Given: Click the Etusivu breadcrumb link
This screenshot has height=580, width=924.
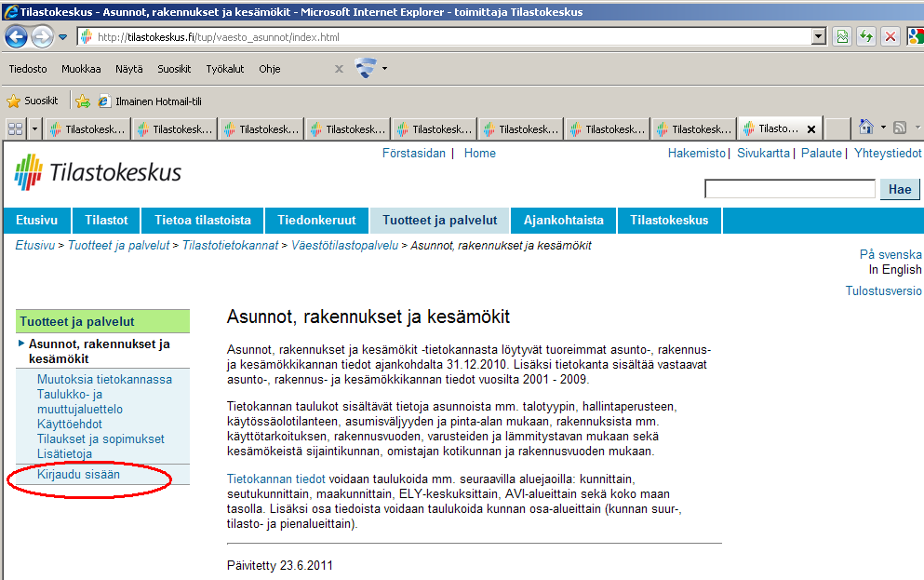Looking at the screenshot, I should 34,245.
